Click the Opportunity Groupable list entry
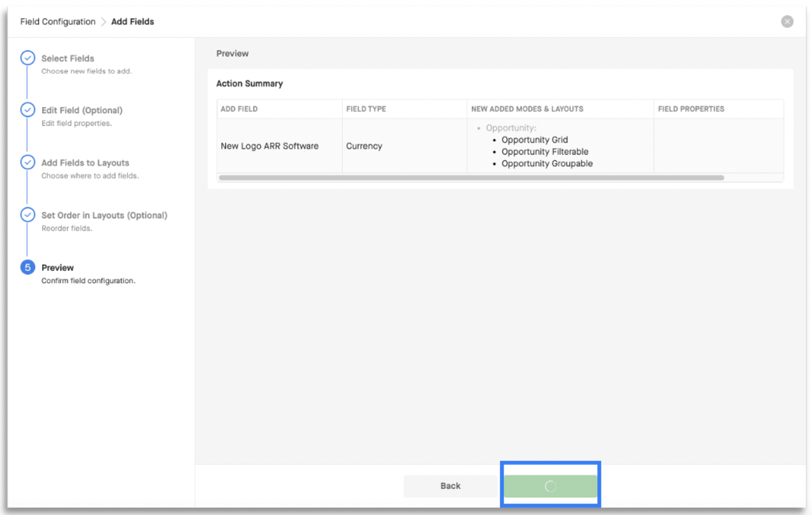Viewport: 812px width, 515px height. 547,163
